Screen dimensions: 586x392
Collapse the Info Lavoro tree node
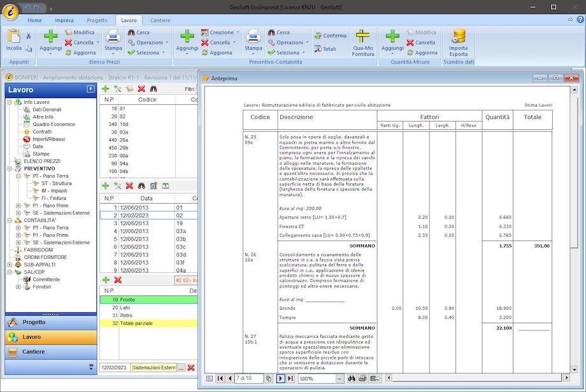(x=10, y=102)
